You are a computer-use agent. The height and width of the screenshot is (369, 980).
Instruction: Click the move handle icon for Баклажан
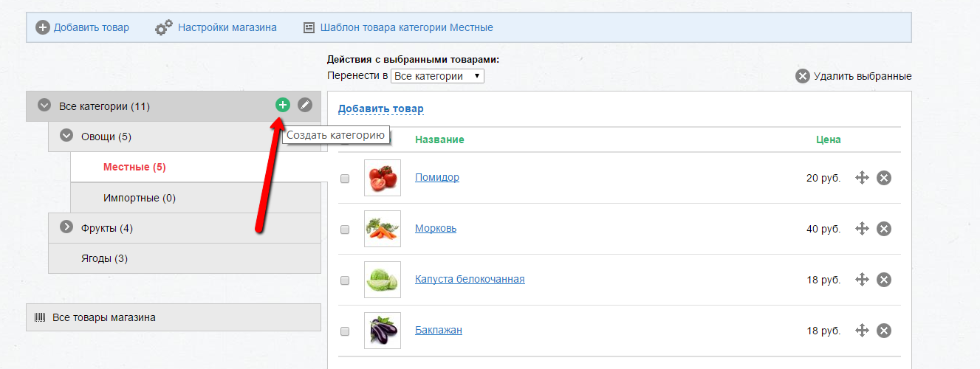[x=861, y=331]
